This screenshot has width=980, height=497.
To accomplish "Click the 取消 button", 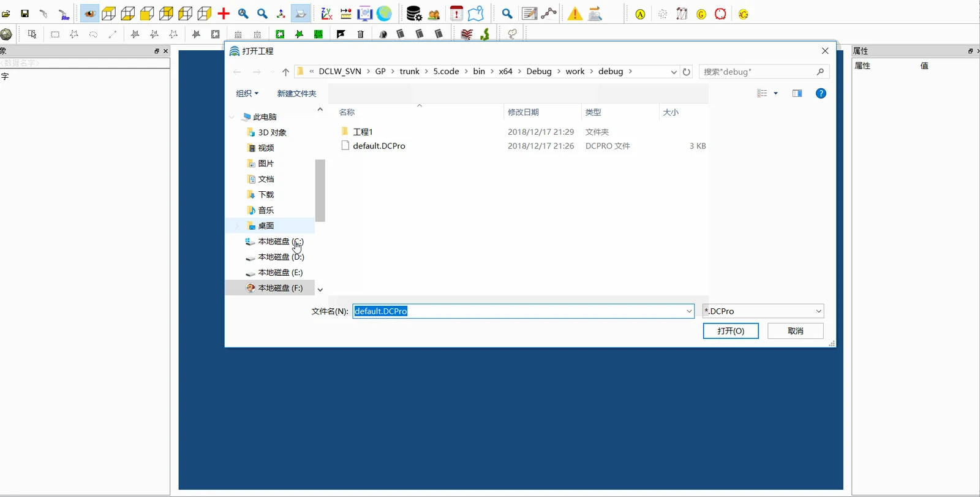I will [x=796, y=331].
